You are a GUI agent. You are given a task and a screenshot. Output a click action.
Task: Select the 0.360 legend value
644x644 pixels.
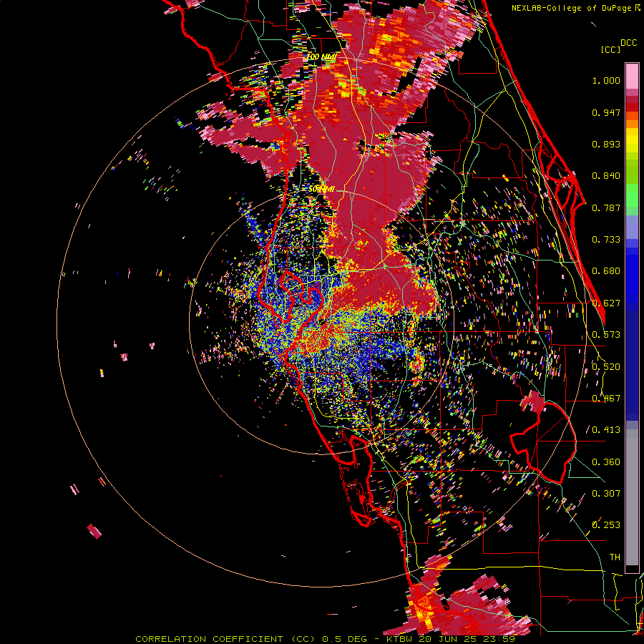tap(606, 462)
